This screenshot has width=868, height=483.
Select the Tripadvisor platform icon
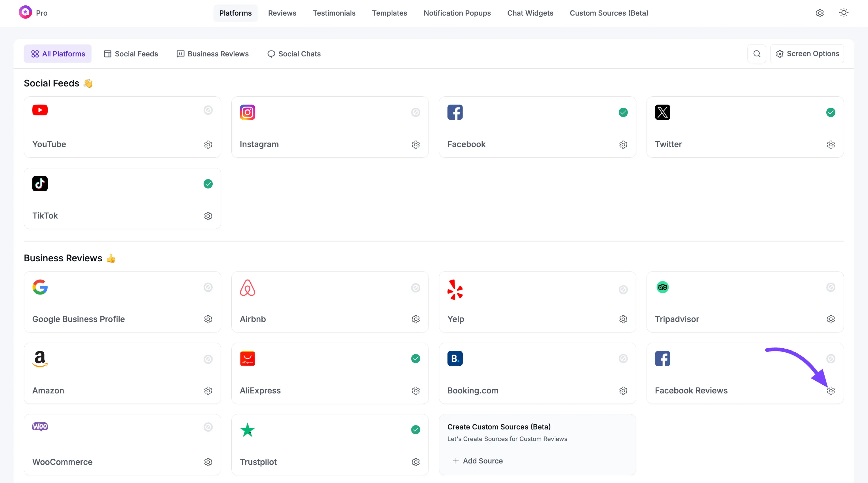pyautogui.click(x=662, y=287)
